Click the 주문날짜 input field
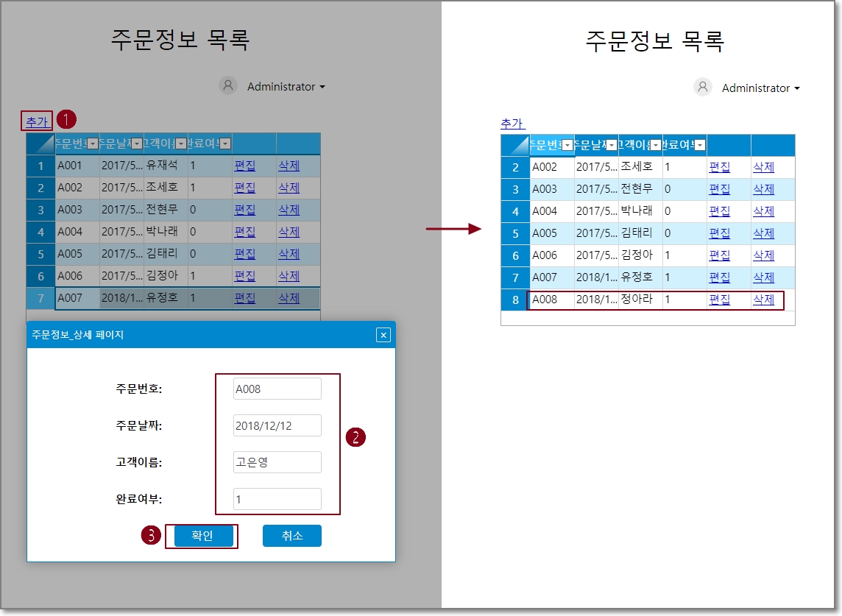 click(x=277, y=425)
